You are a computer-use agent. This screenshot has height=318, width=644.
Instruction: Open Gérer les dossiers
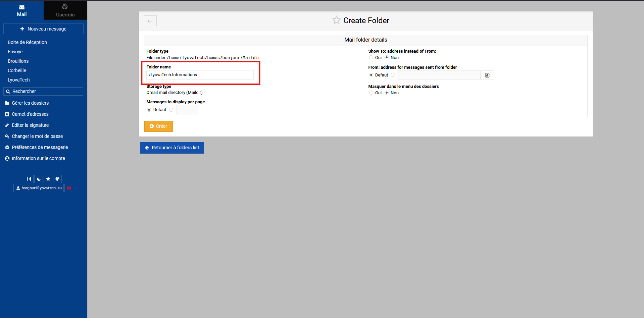pyautogui.click(x=30, y=103)
